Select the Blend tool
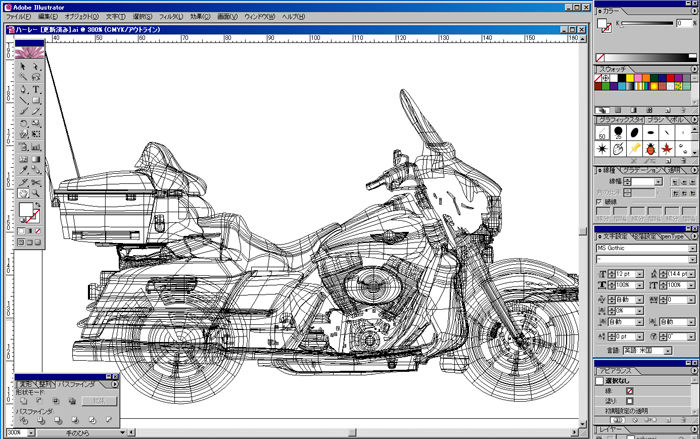This screenshot has width=700, height=439. 36,170
